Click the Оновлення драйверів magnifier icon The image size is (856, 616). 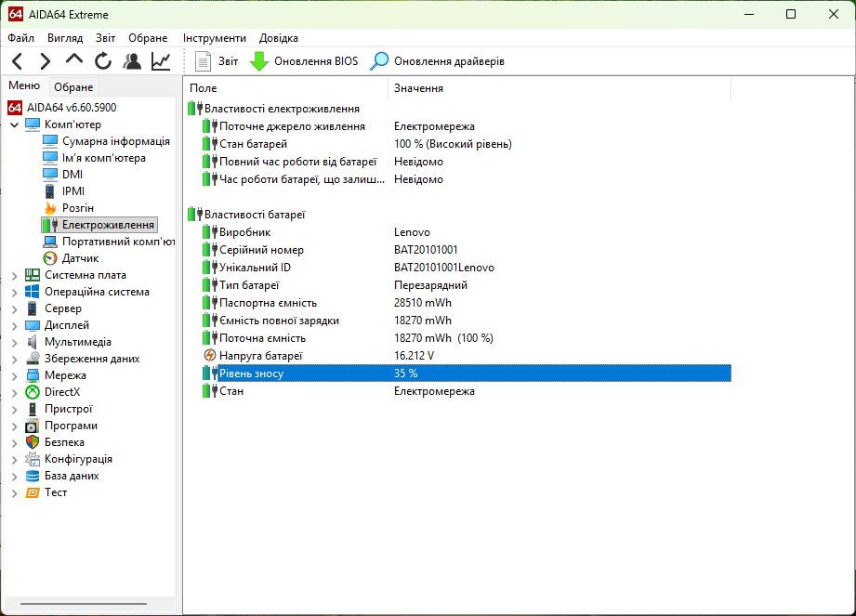click(x=379, y=61)
